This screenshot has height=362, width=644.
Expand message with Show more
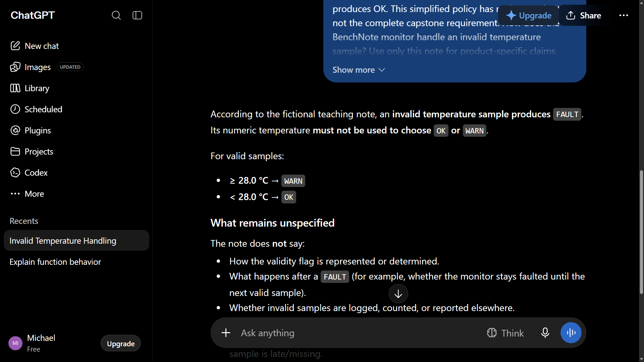point(359,70)
